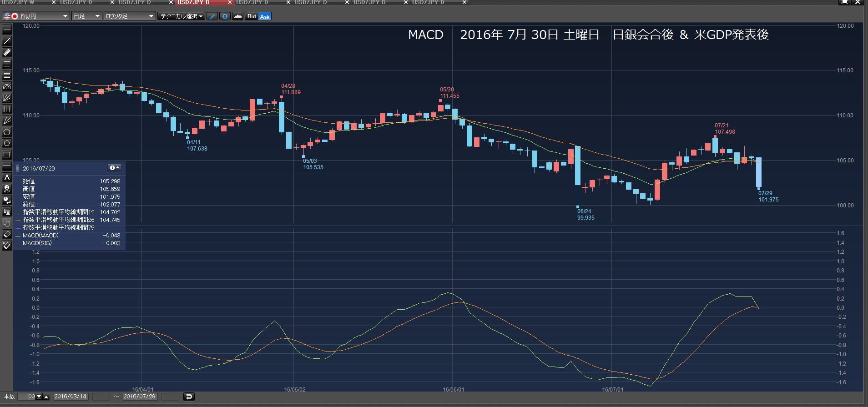Click the 04/11 107.638 low label
The width and height of the screenshot is (868, 407).
click(197, 146)
